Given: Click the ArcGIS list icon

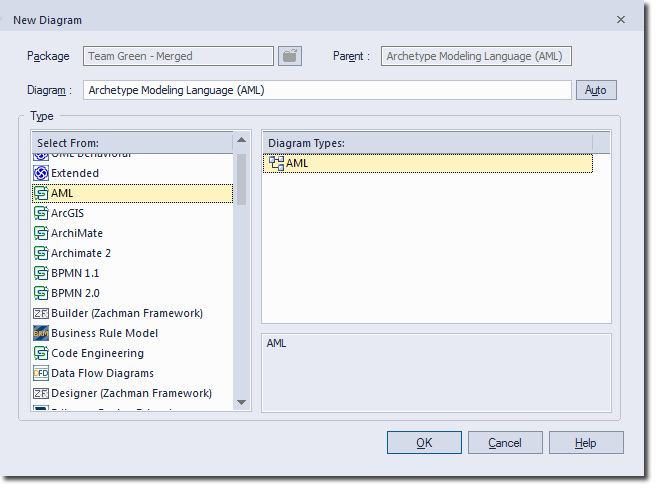Looking at the screenshot, I should click(41, 213).
